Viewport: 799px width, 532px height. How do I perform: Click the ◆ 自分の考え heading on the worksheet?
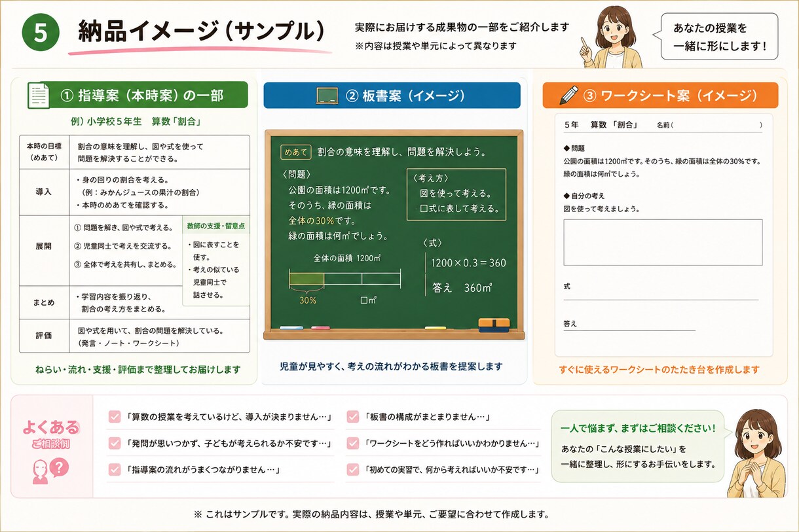pos(584,196)
